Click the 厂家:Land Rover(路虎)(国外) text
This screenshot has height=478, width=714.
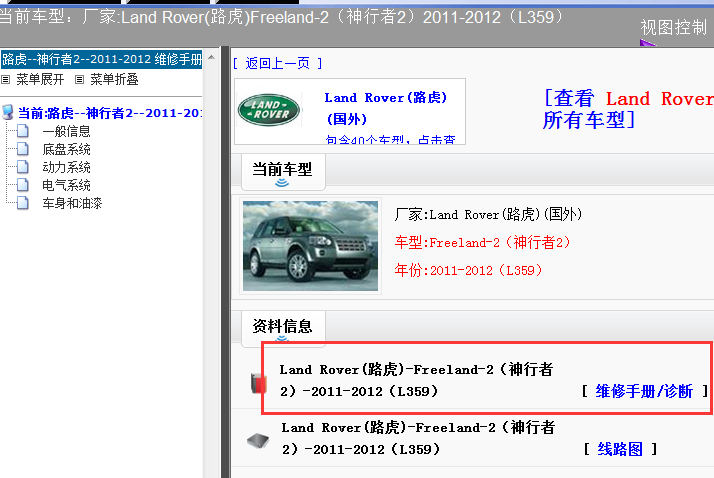(488, 214)
